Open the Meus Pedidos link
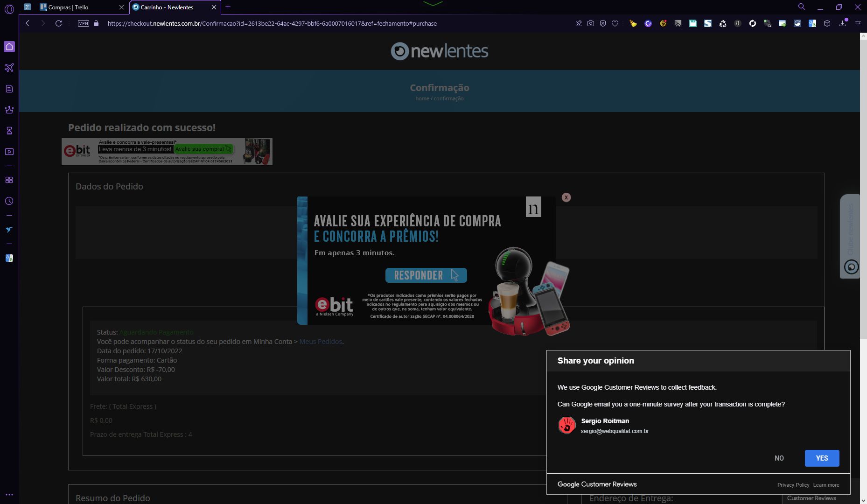 (x=321, y=342)
